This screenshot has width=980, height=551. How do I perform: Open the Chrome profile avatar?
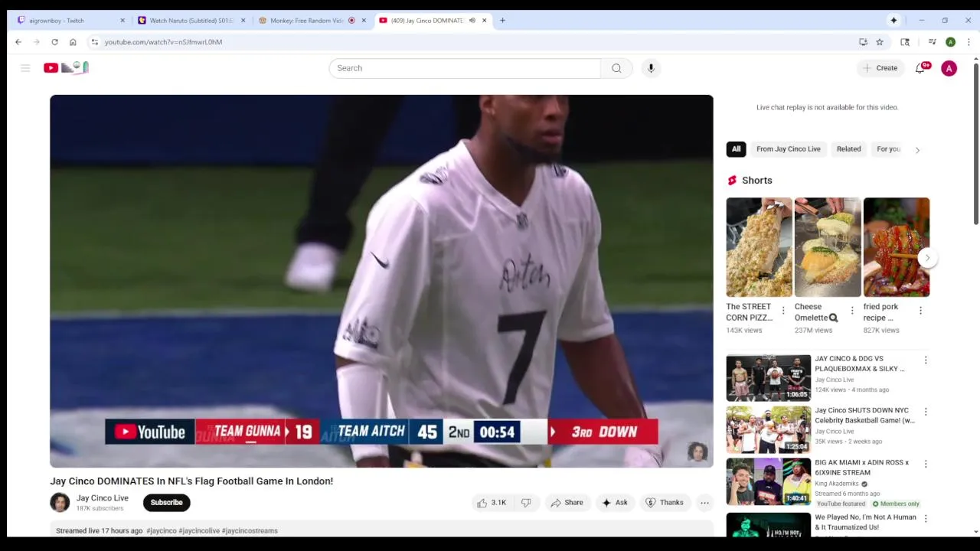click(x=950, y=42)
